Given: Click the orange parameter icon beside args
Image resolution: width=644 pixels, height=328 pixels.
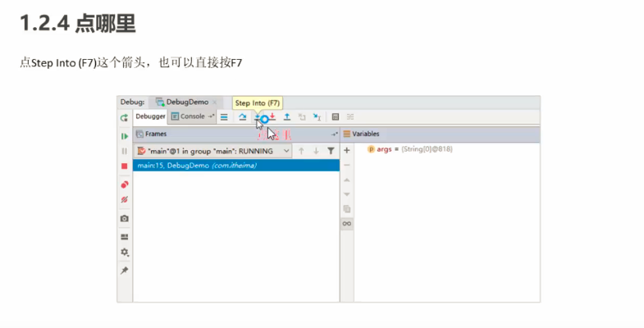Looking at the screenshot, I should [x=371, y=149].
